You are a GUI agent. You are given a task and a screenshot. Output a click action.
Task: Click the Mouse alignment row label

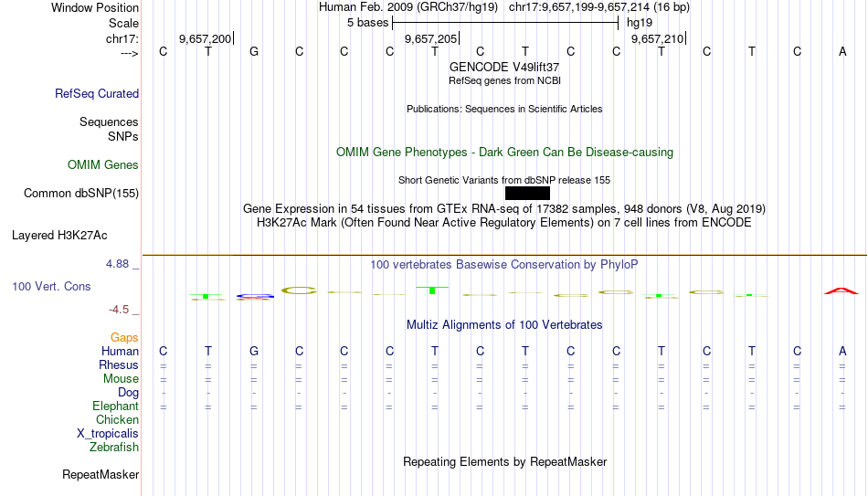pos(121,379)
